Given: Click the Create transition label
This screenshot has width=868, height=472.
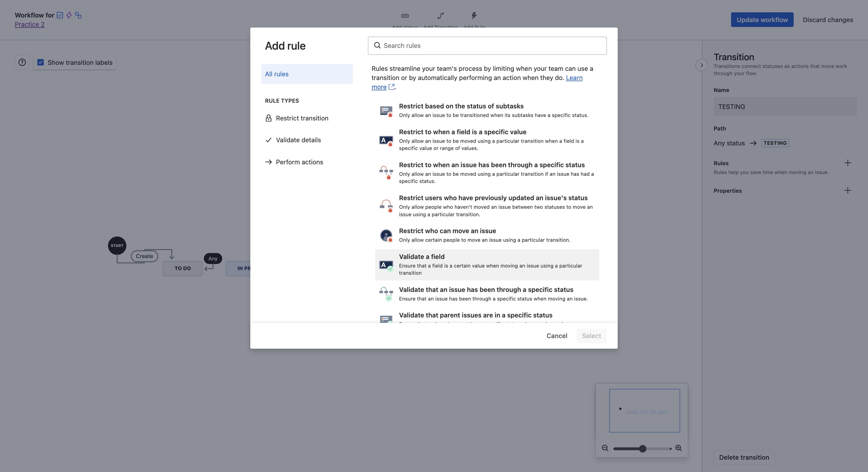Looking at the screenshot, I should 144,256.
